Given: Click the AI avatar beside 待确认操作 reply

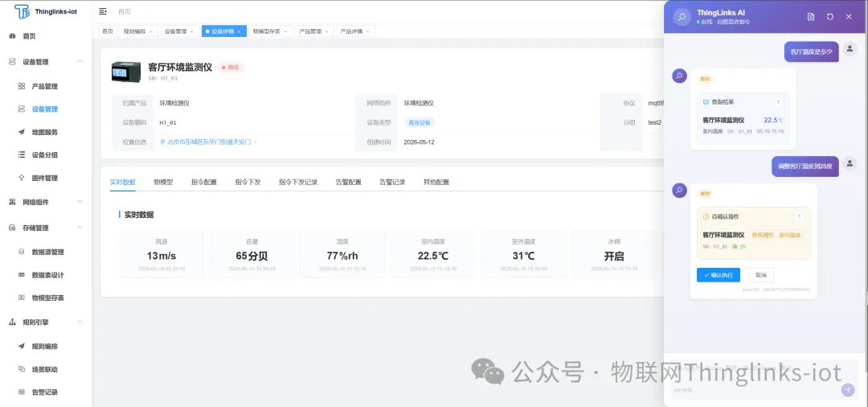Looking at the screenshot, I should tap(679, 191).
